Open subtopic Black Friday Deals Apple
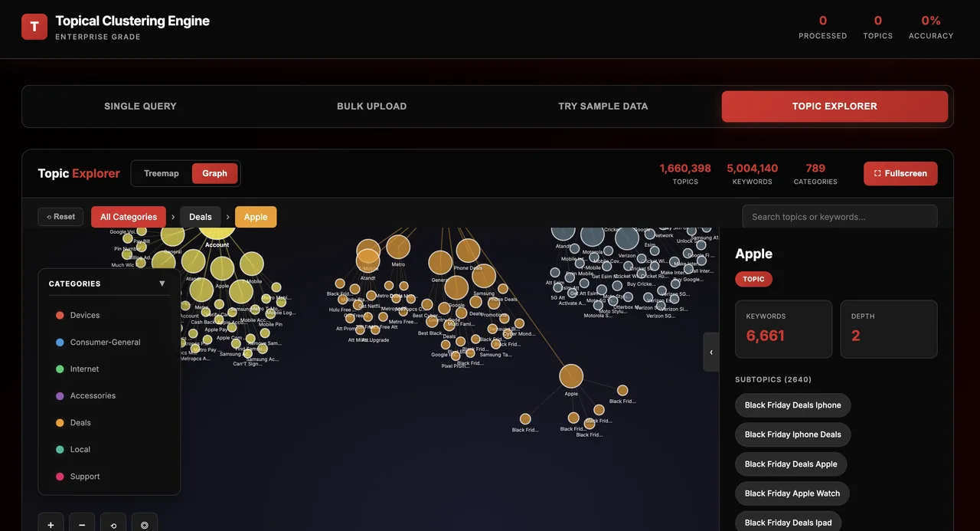The image size is (980, 531). (791, 464)
